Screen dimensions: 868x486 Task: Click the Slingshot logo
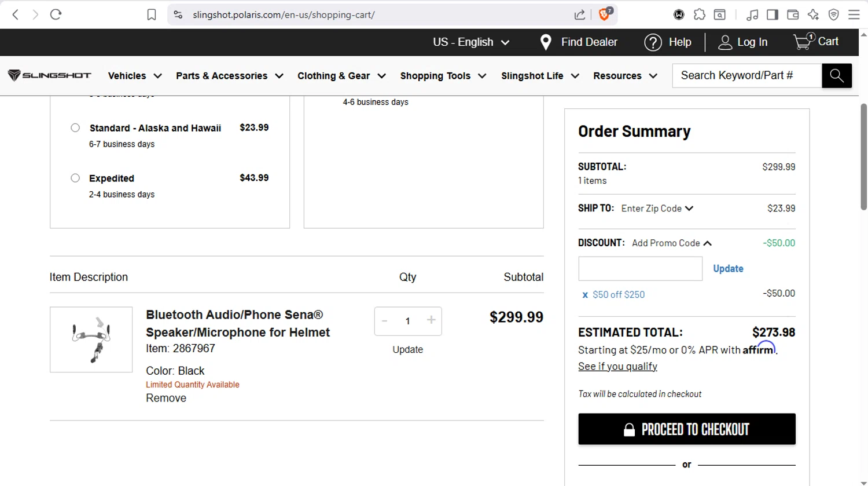coord(50,75)
